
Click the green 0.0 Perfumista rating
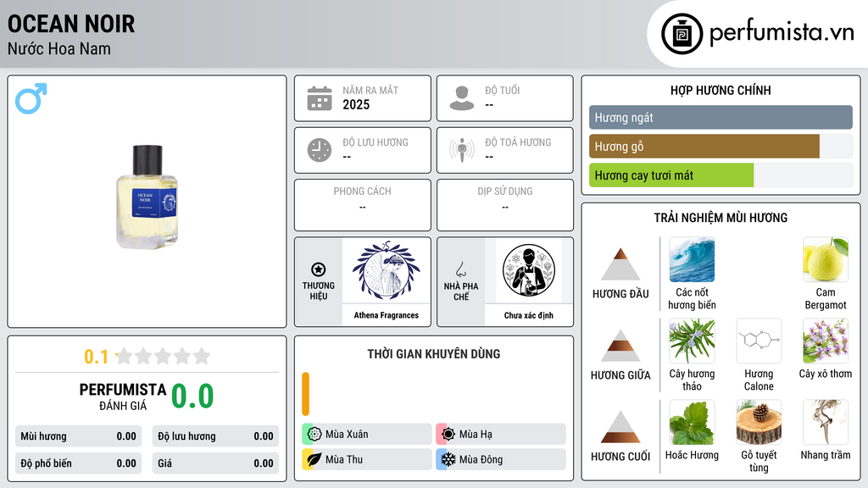pyautogui.click(x=192, y=396)
